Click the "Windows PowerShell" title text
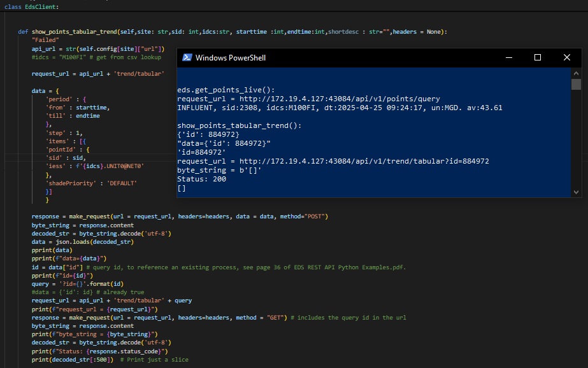The width and height of the screenshot is (588, 368). (231, 58)
